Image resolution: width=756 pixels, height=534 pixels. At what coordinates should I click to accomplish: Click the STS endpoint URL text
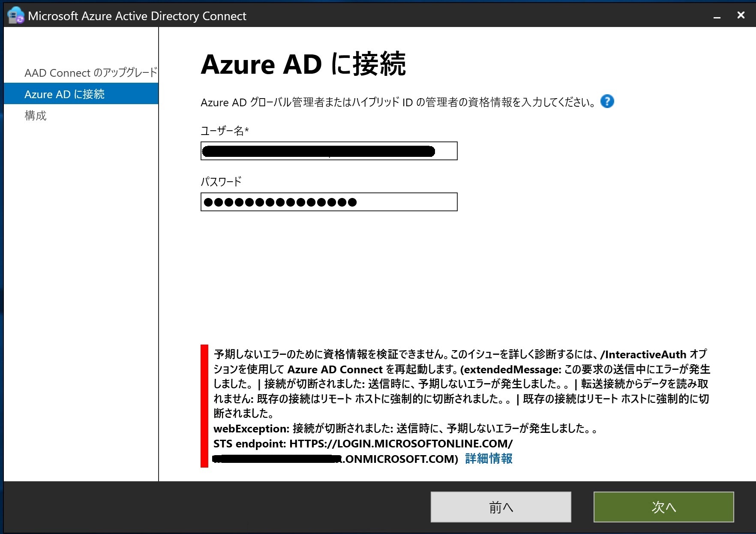[x=363, y=444]
